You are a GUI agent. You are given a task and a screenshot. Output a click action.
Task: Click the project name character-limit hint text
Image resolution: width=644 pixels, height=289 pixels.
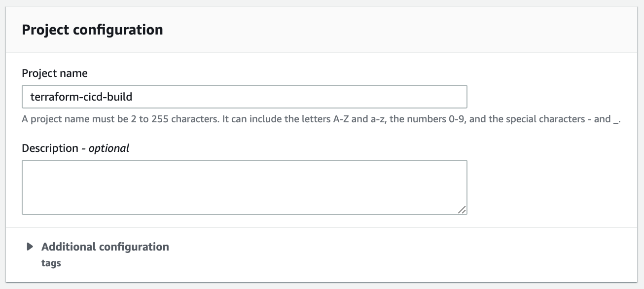click(x=321, y=119)
